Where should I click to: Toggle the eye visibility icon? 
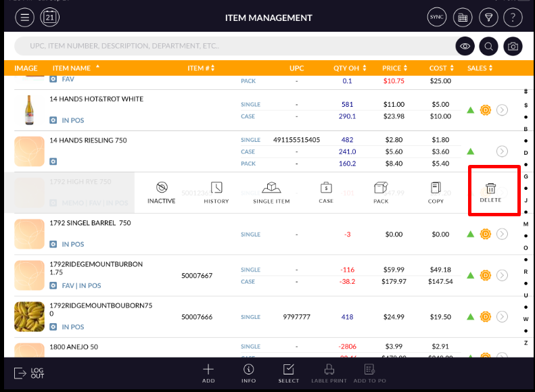465,47
